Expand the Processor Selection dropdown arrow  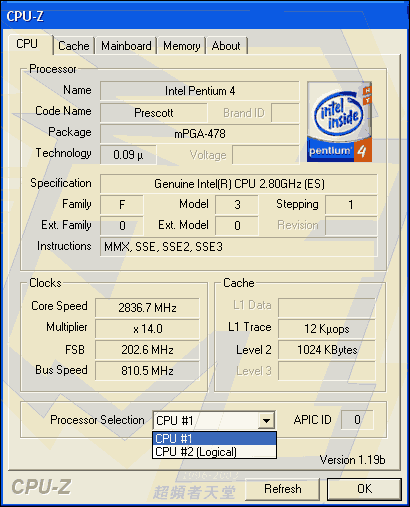[266, 420]
